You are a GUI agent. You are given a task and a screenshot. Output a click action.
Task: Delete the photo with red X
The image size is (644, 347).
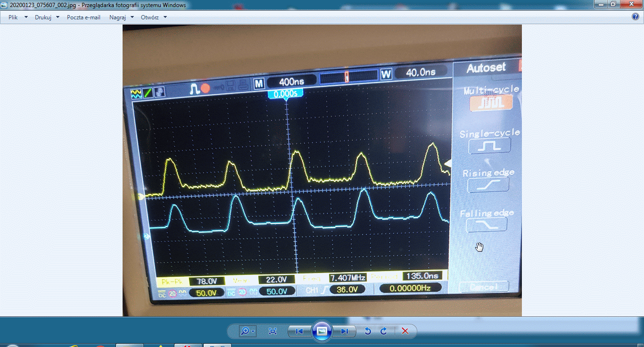[405, 331]
